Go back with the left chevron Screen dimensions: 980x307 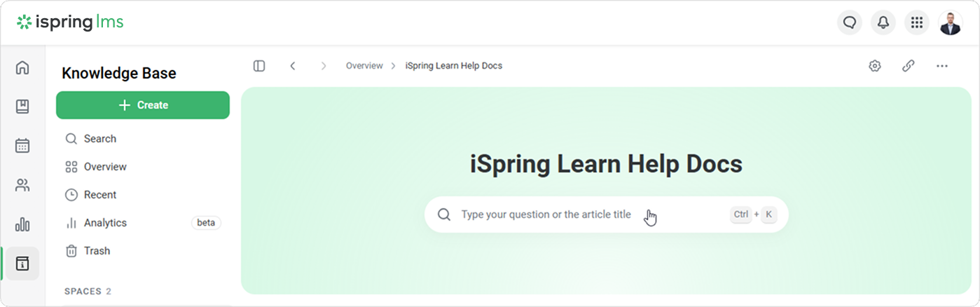pyautogui.click(x=293, y=66)
